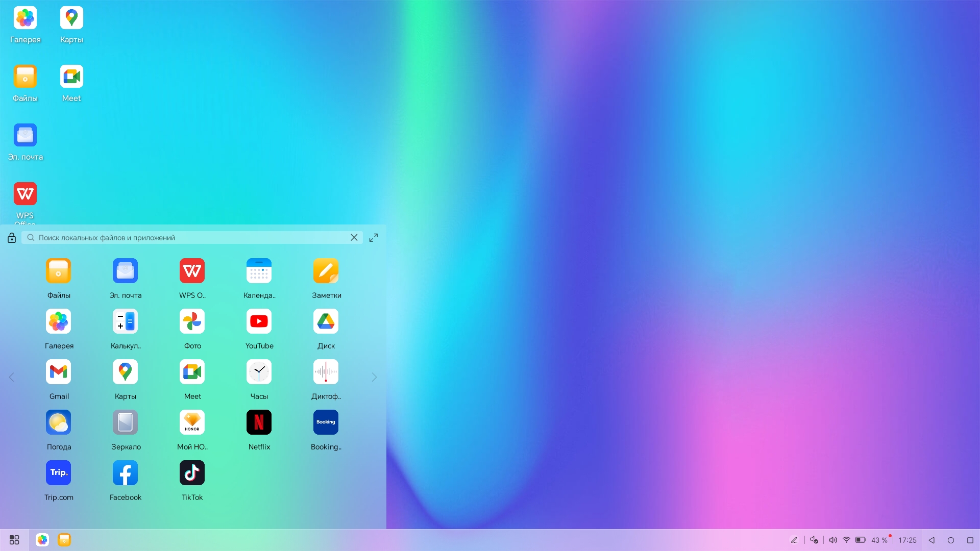Go to next app drawer page
The height and width of the screenshot is (551, 980).
[x=374, y=378]
